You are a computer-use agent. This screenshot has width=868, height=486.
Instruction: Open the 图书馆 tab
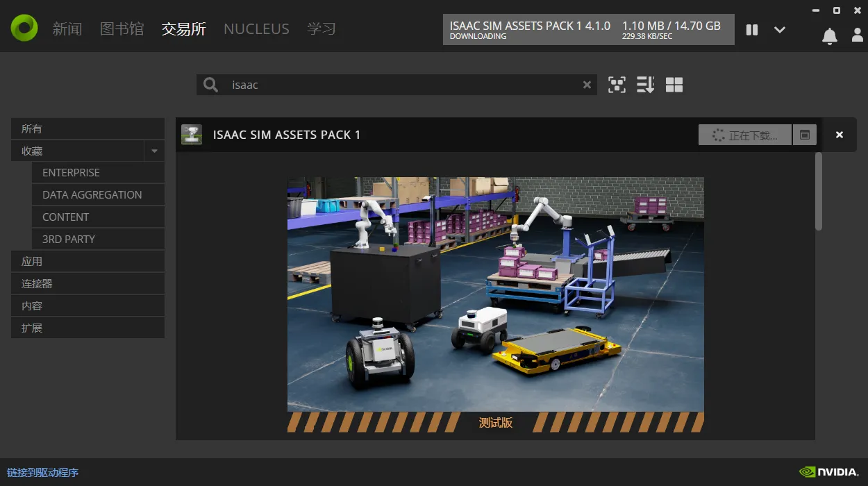click(122, 28)
